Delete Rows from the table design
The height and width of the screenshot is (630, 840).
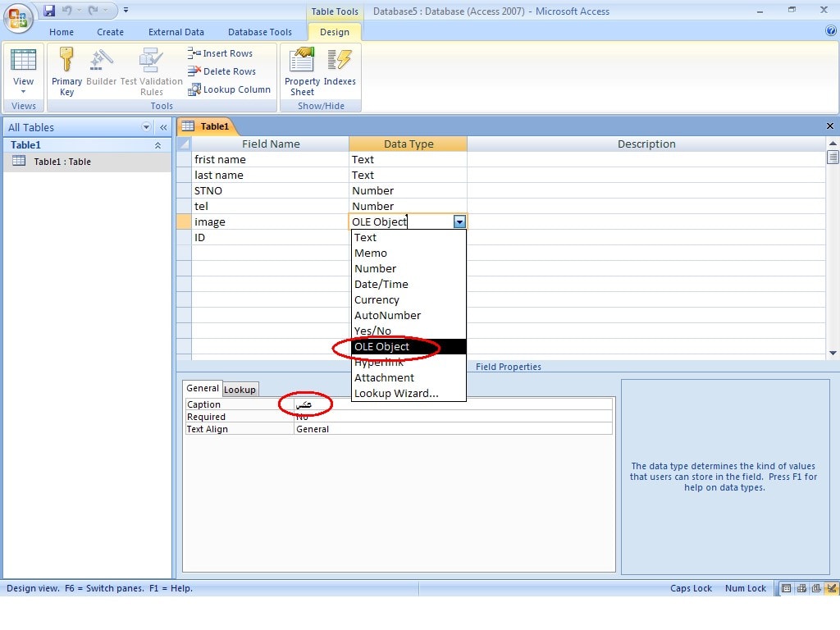click(x=221, y=71)
